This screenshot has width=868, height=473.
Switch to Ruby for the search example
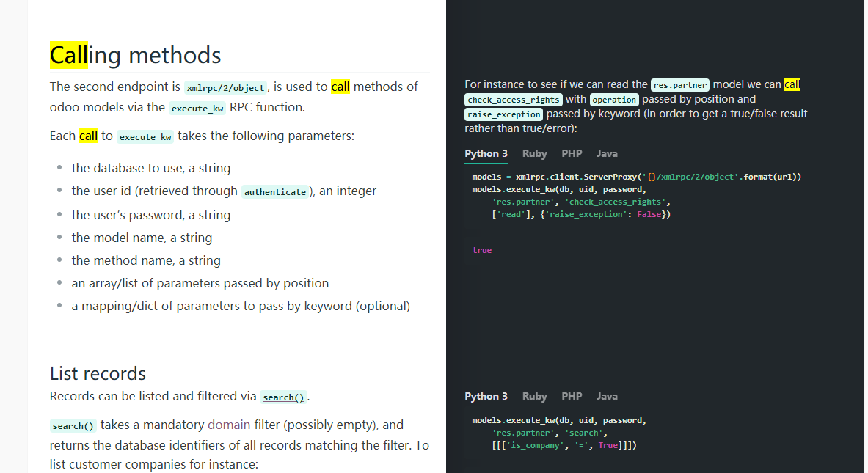(x=534, y=396)
